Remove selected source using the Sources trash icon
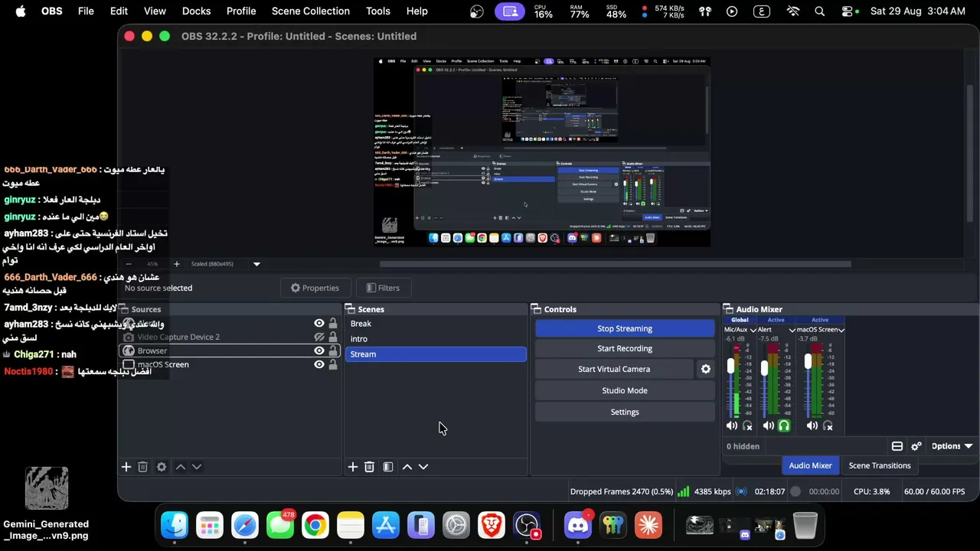The image size is (980, 551). tap(142, 467)
